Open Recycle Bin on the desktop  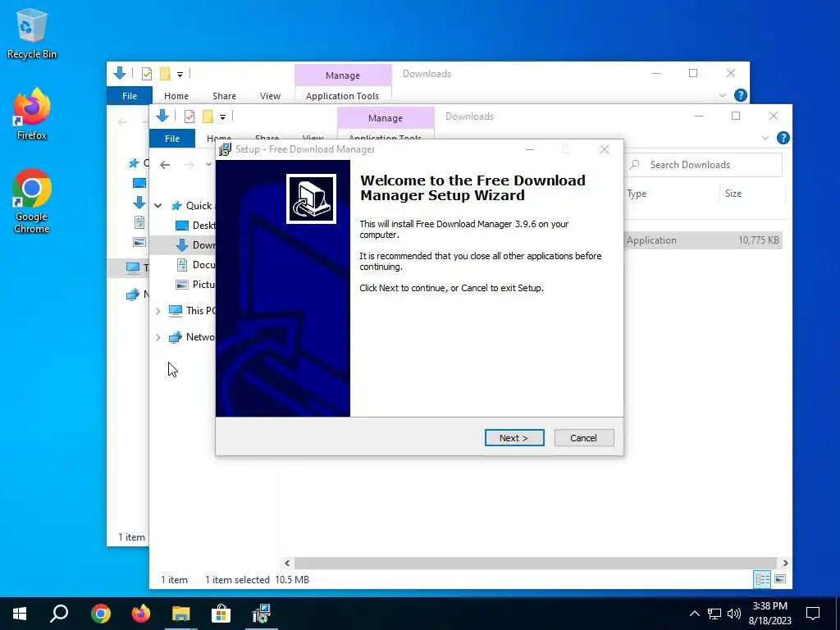[31, 33]
